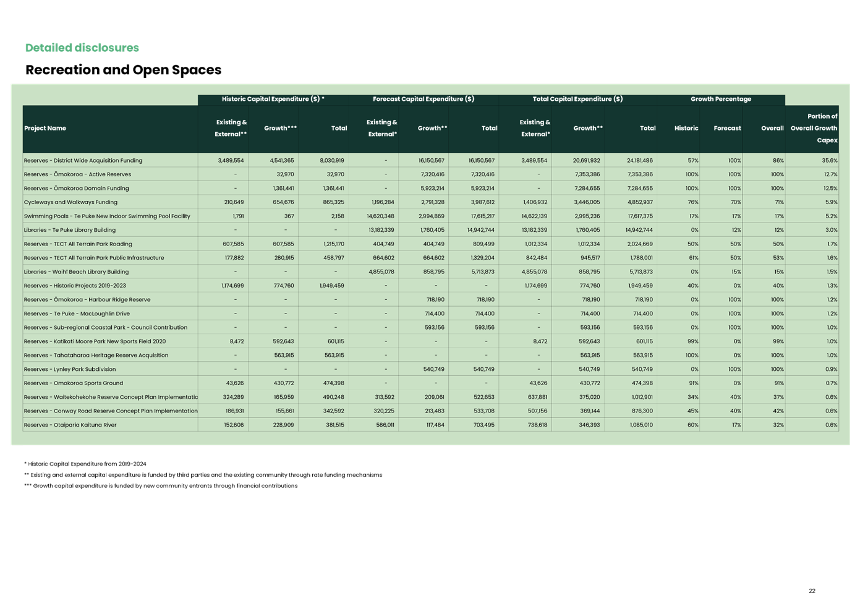This screenshot has height=614, width=868.
Task: Click the "Libraries - Te Puke Library Building" row
Action: coord(70,230)
